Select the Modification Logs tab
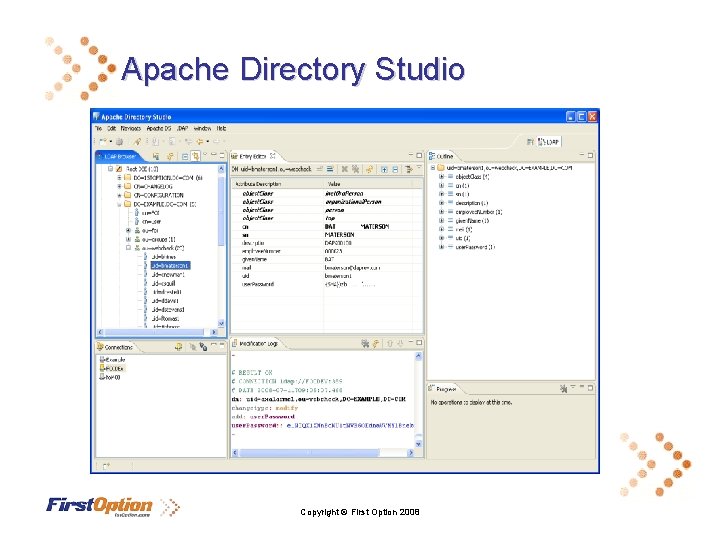The width and height of the screenshot is (720, 540). (255, 343)
